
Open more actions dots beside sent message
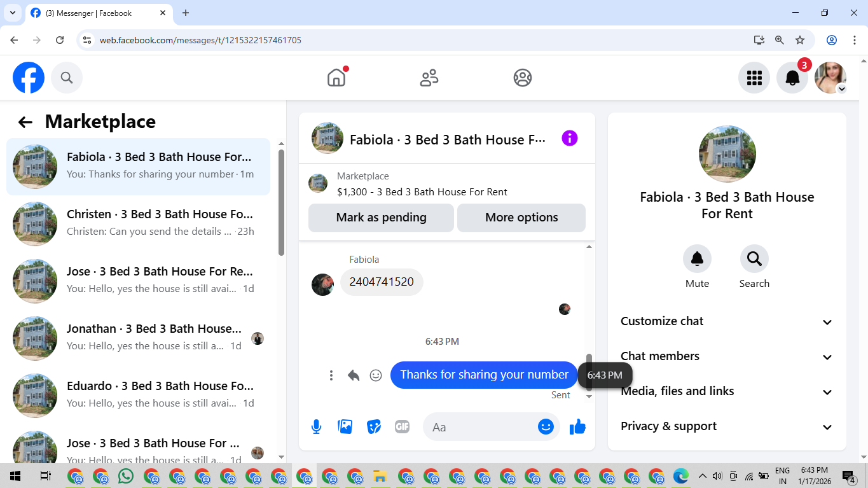click(331, 375)
